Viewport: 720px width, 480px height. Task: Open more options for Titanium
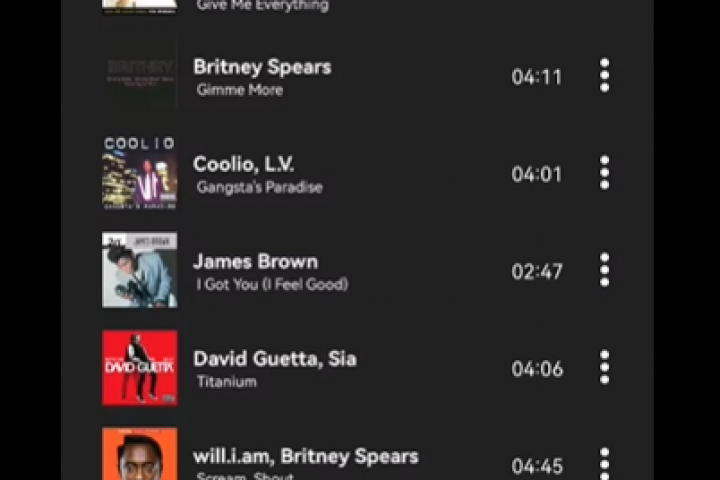[605, 367]
